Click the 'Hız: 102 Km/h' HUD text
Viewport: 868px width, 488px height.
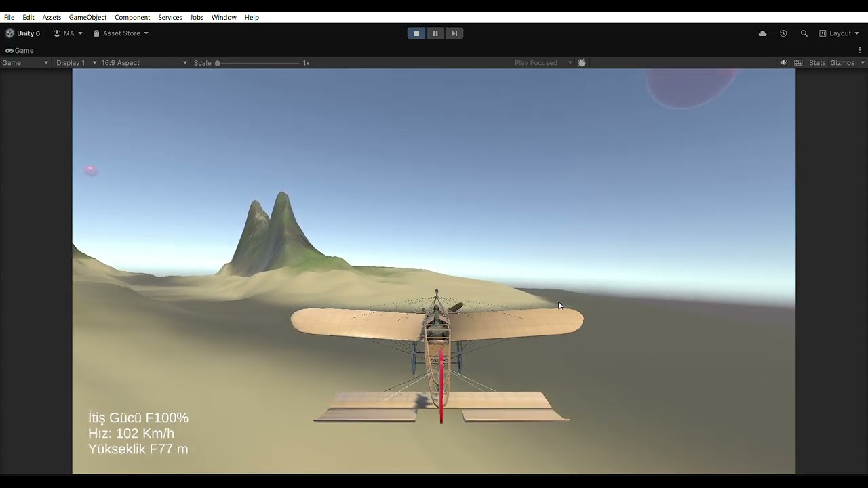click(x=132, y=434)
